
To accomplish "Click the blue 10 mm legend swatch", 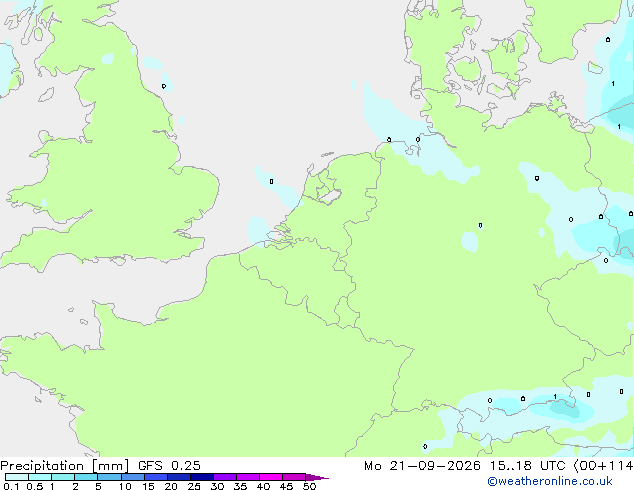I will tap(133, 477).
